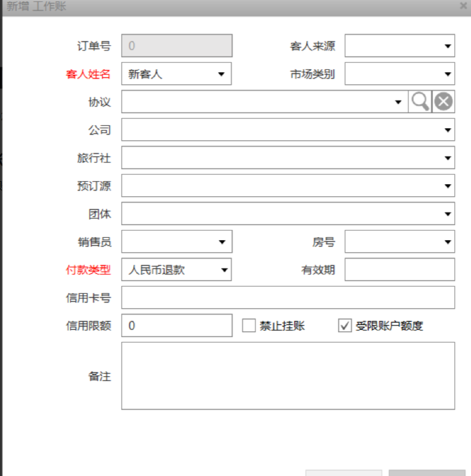
Task: Click the magnifier search icon beside 协议
Action: [420, 102]
